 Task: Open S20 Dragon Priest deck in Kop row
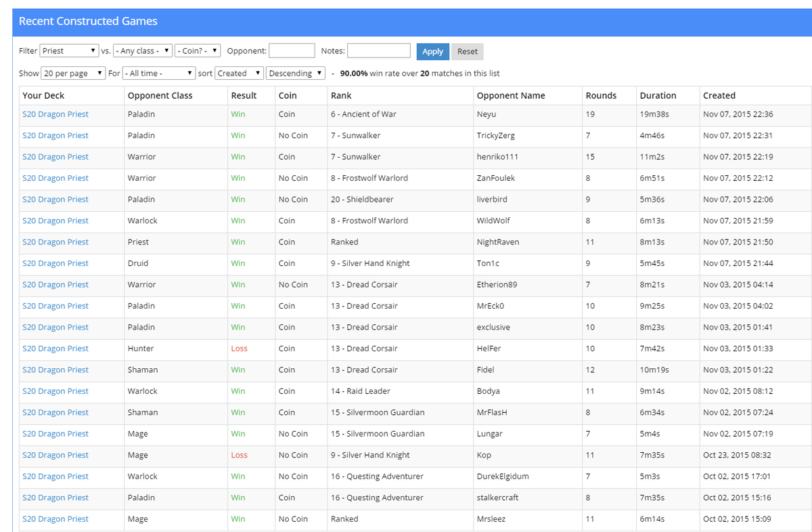(x=55, y=455)
